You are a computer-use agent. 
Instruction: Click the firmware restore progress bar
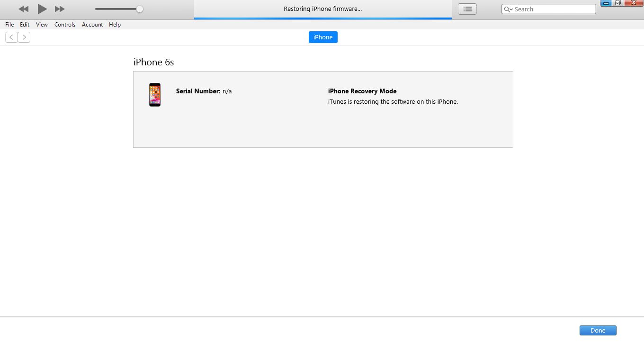(323, 18)
